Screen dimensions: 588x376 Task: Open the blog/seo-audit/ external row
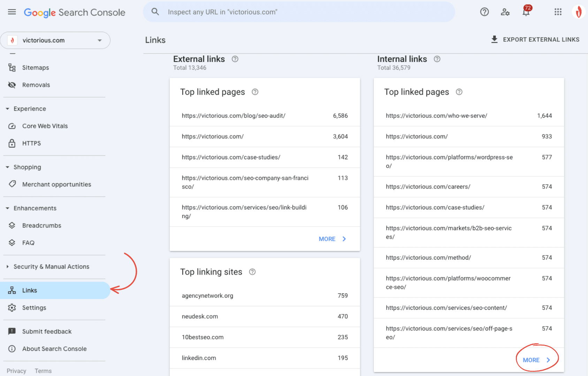pyautogui.click(x=265, y=116)
